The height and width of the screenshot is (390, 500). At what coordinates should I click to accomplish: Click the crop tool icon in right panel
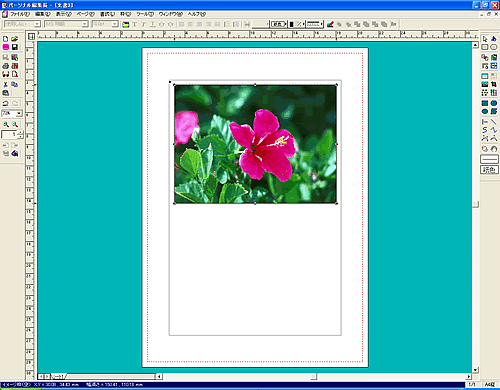[494, 84]
